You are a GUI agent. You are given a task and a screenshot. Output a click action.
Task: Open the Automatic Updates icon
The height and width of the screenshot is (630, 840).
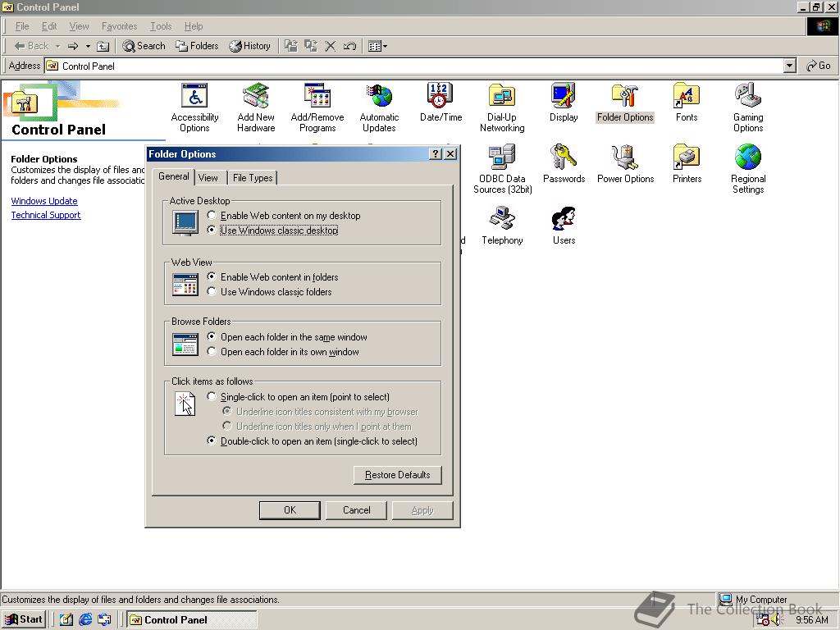pyautogui.click(x=379, y=107)
